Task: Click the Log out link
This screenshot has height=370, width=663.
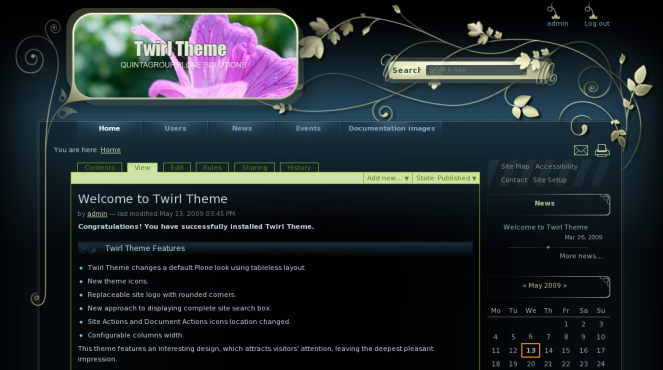Action: [597, 24]
